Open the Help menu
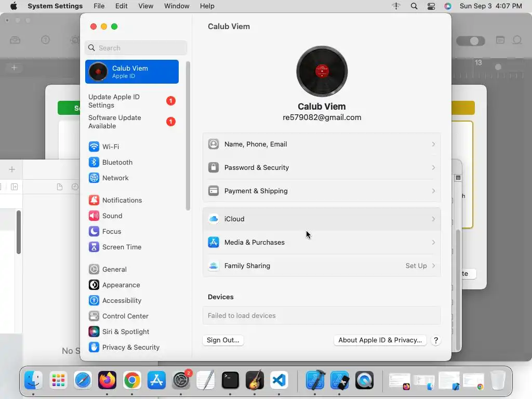Screen dimensions: 532x399 [207, 6]
